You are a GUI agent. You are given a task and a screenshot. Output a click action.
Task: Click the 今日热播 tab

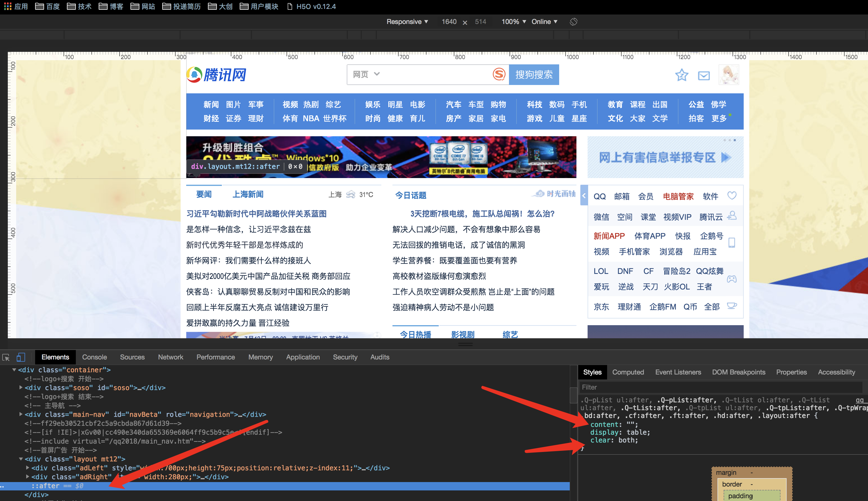(415, 334)
